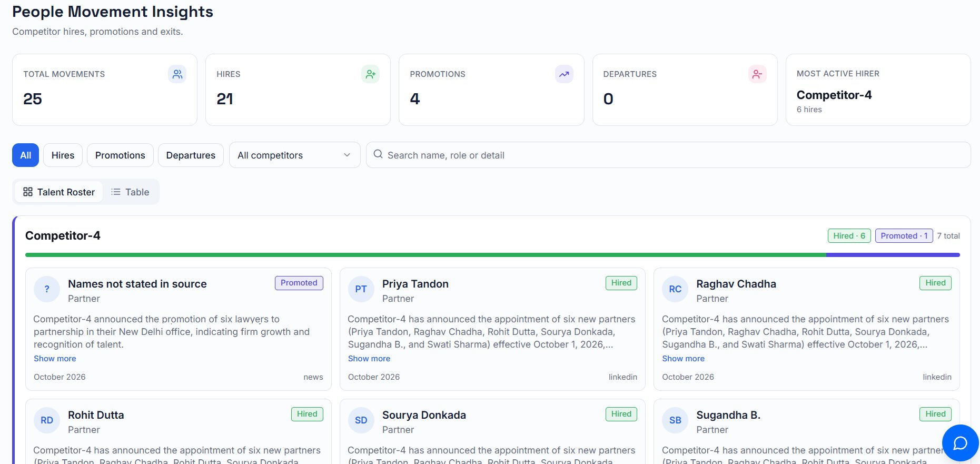This screenshot has height=464, width=980.
Task: Switch to Talent Roster view
Action: 59,192
